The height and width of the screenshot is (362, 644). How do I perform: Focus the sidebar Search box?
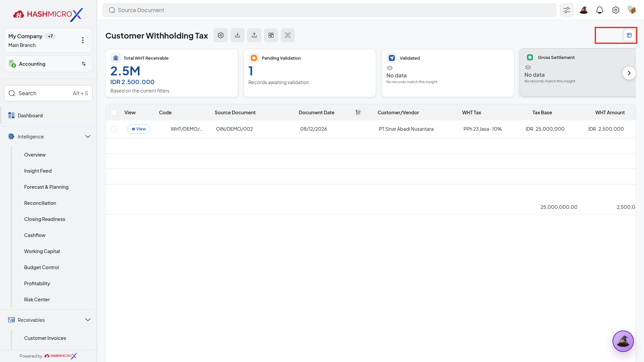(48, 93)
